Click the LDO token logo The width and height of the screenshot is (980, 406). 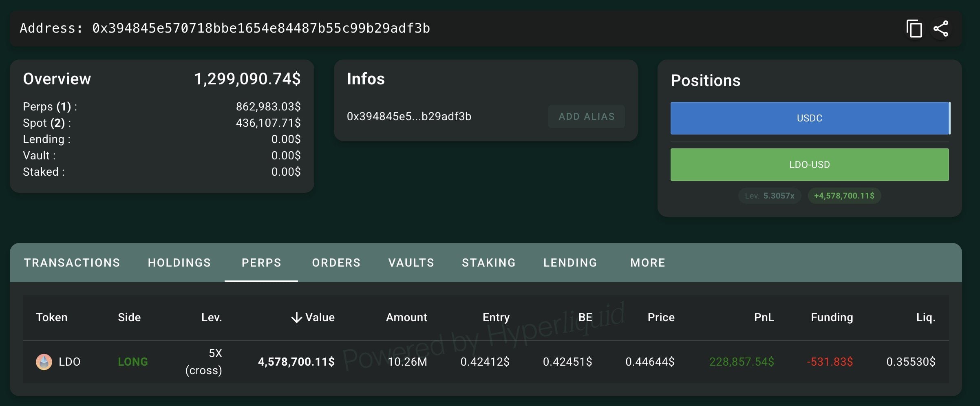45,362
